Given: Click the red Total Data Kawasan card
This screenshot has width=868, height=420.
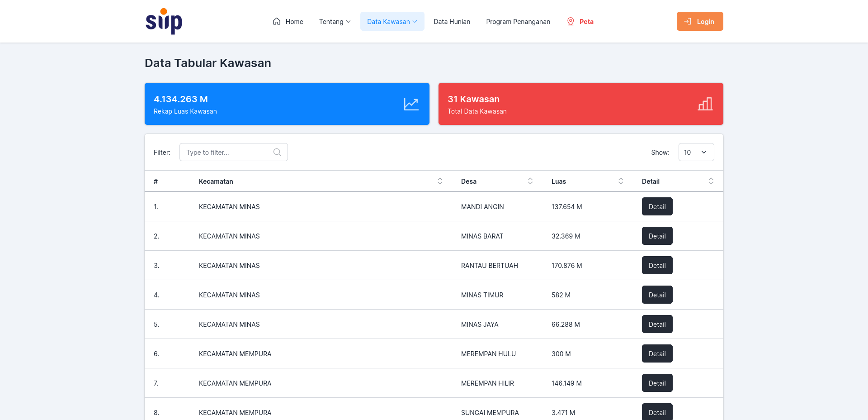Looking at the screenshot, I should [x=581, y=104].
